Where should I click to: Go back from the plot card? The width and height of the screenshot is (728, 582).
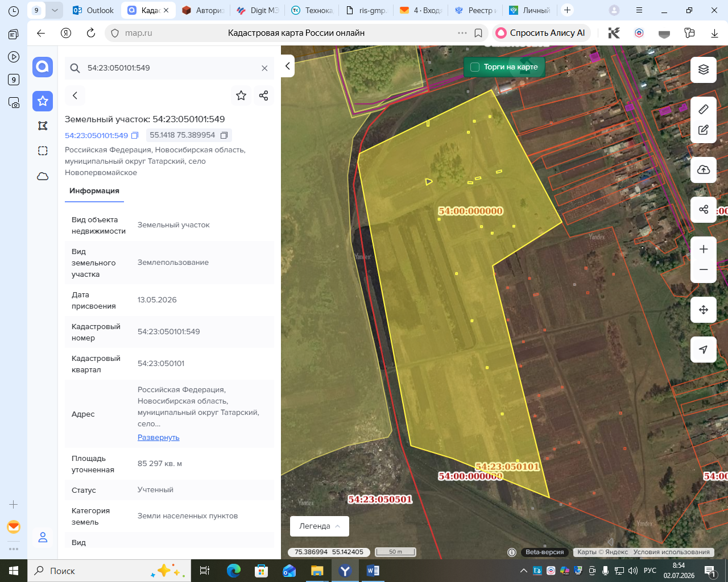(x=75, y=95)
